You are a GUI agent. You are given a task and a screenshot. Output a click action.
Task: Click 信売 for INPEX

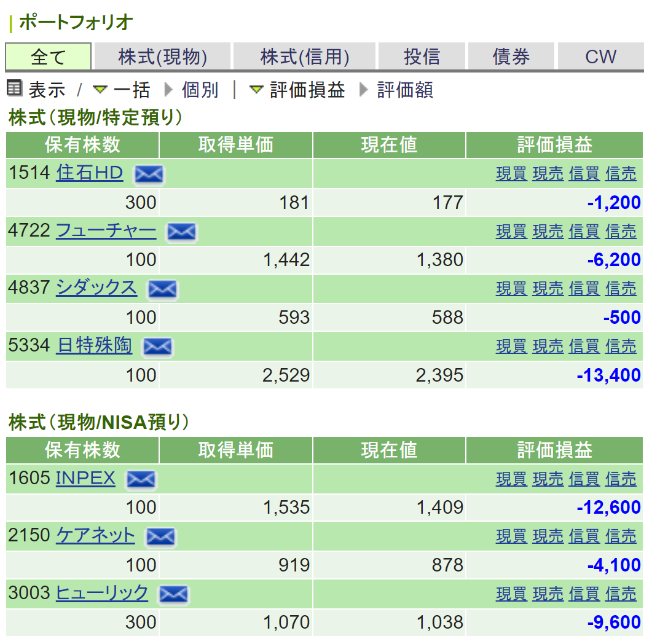[621, 479]
